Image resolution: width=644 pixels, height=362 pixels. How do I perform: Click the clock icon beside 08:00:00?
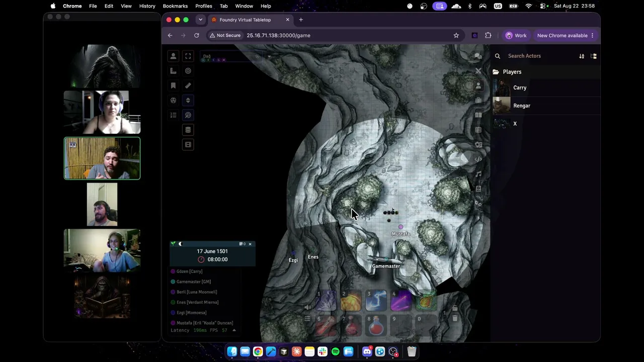(x=201, y=259)
